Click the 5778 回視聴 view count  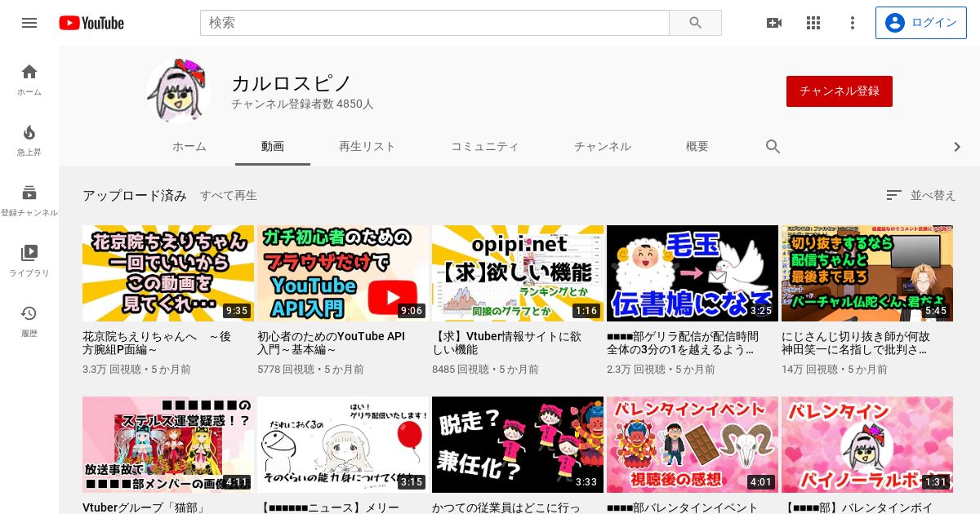(286, 370)
